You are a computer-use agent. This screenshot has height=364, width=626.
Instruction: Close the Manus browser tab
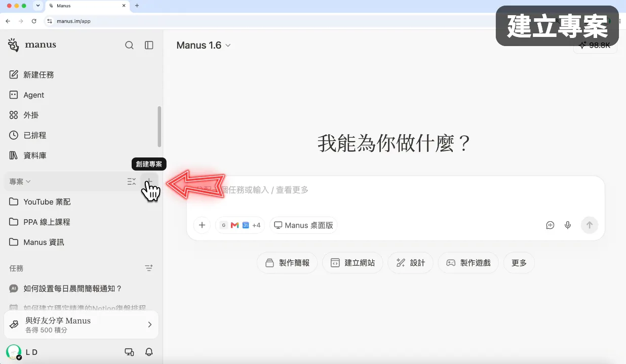click(124, 6)
